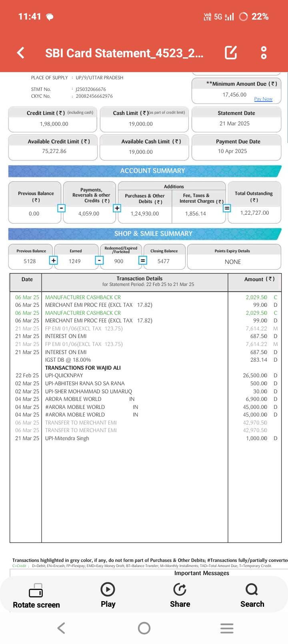This screenshot has width=288, height=644.
Task: Select Closing Balance points 5477
Action: pyautogui.click(x=163, y=261)
